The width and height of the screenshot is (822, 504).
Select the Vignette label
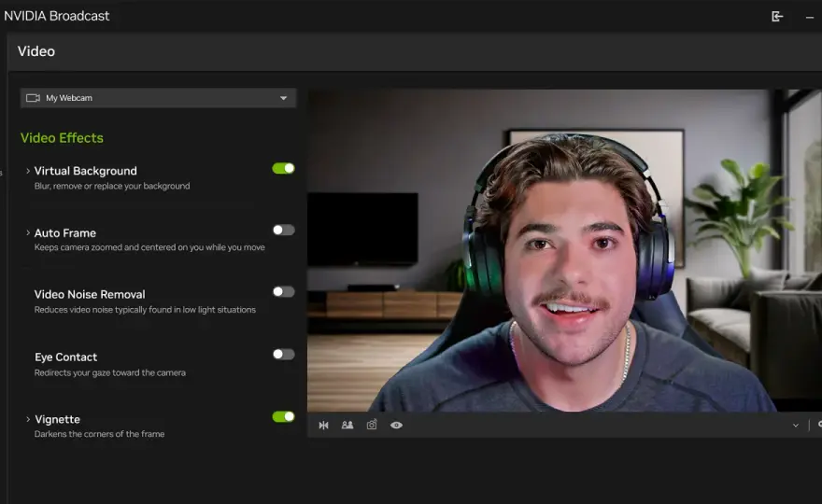tap(57, 419)
